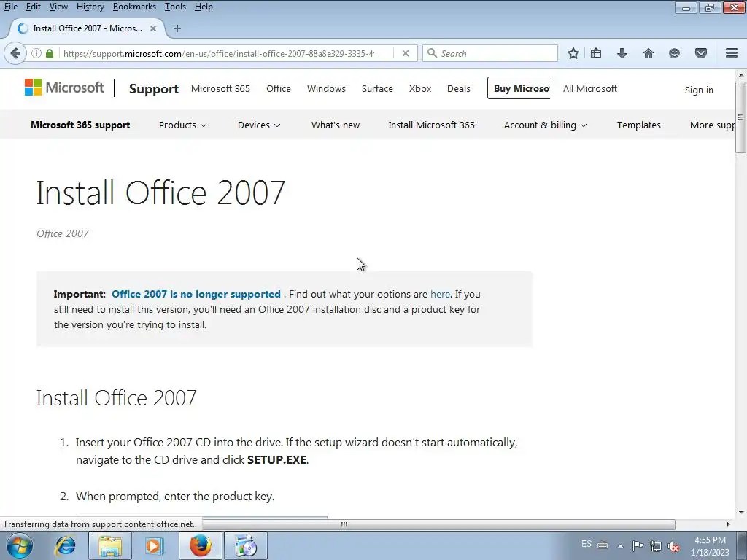Click Sign in

click(699, 90)
